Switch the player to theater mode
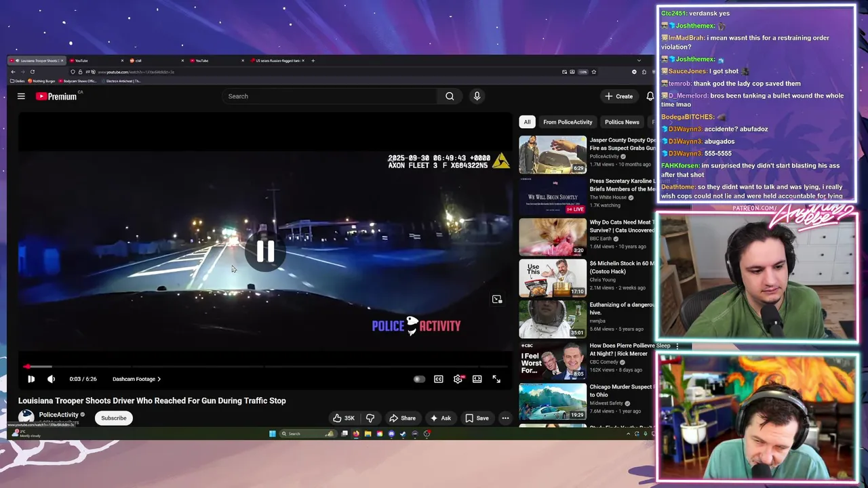Screen dimensions: 868x488 [x=477, y=379]
